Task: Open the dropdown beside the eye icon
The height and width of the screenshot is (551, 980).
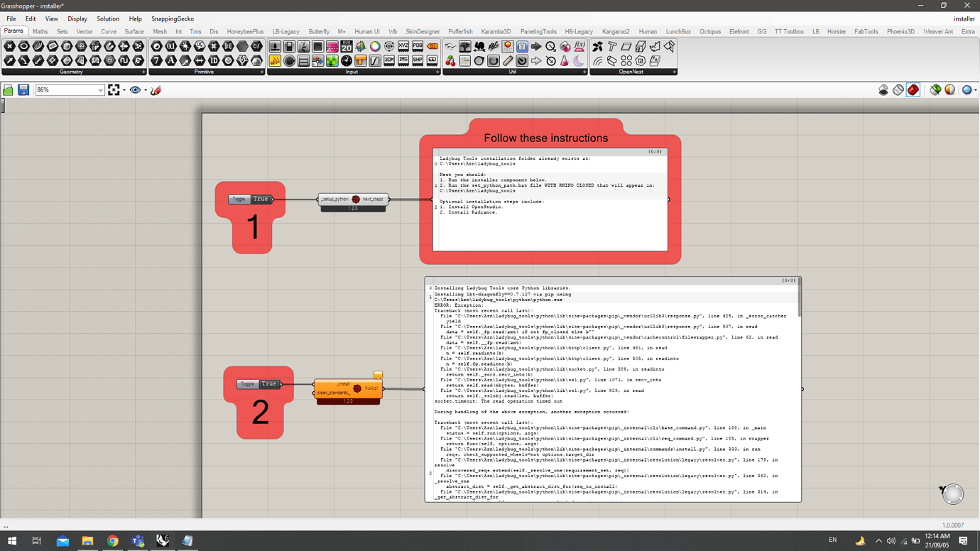Action: click(x=145, y=89)
